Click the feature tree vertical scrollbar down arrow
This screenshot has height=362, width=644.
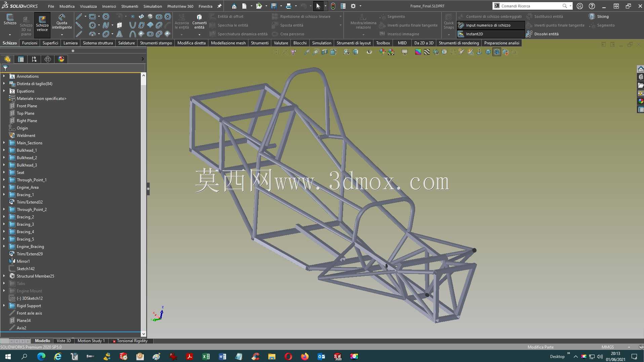[144, 334]
